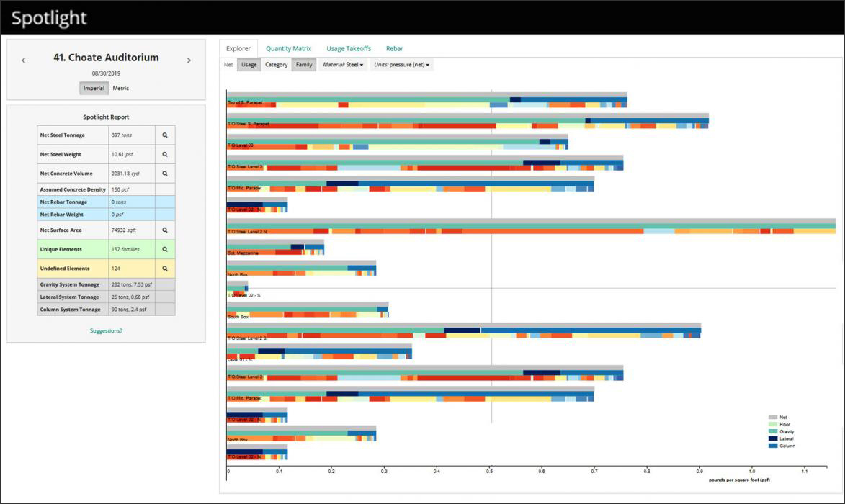The height and width of the screenshot is (504, 845).
Task: Switch to the Quantity Matrix tab
Action: (x=288, y=48)
